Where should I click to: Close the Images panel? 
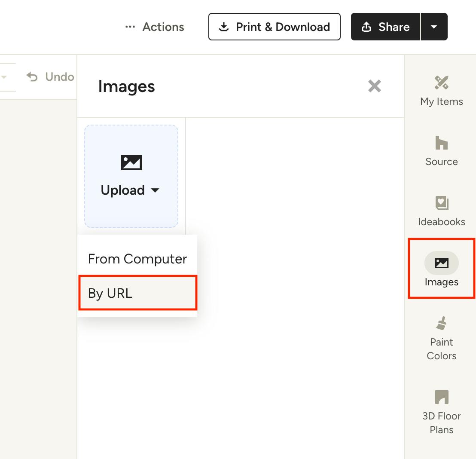374,86
